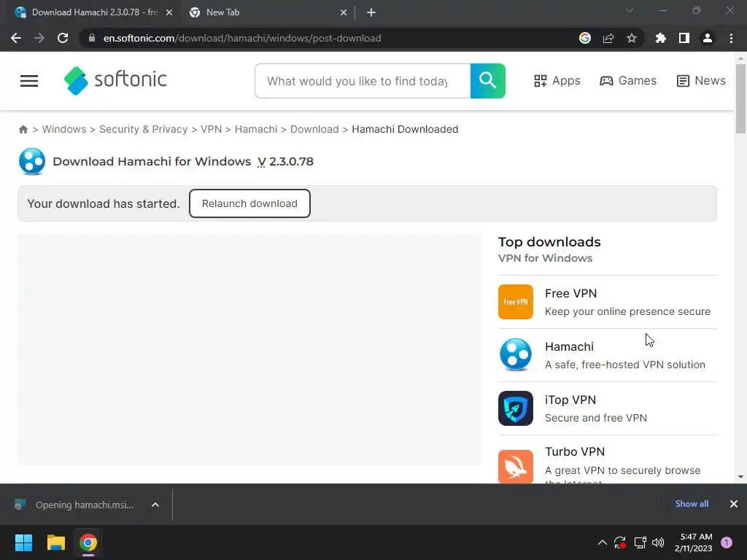Click Relaunch download button
This screenshot has width=747, height=560.
point(249,203)
